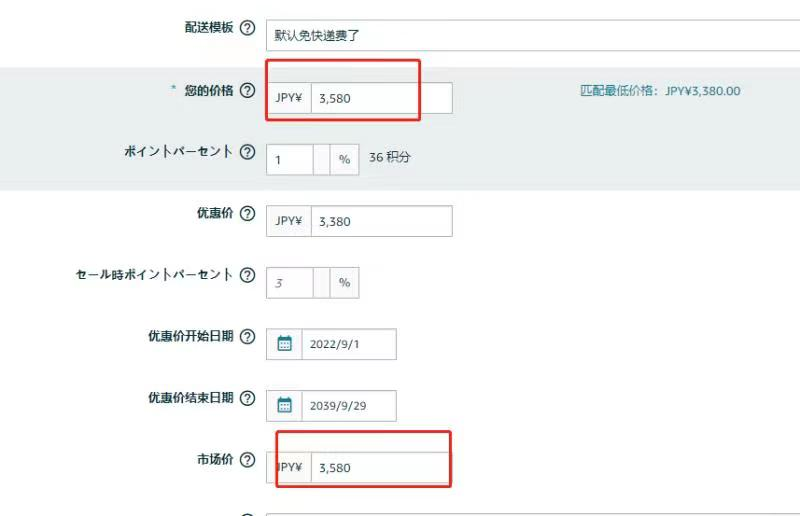Show help for セール時ポイントパーセント
This screenshot has width=800, height=516.
click(247, 275)
